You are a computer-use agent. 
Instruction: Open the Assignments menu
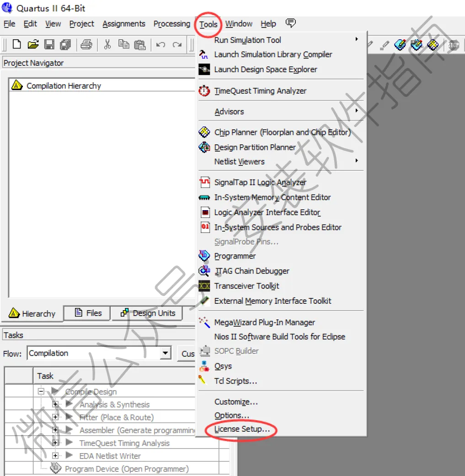(124, 24)
